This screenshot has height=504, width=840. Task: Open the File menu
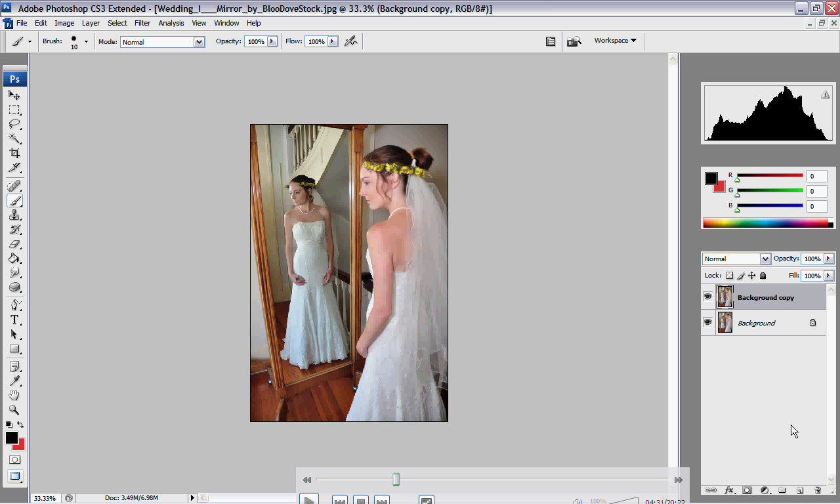click(22, 23)
